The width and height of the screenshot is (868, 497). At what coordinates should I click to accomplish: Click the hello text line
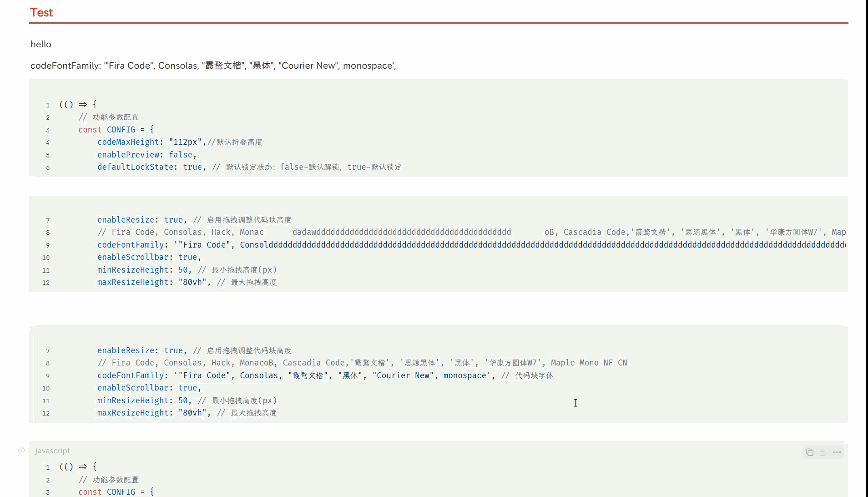41,44
